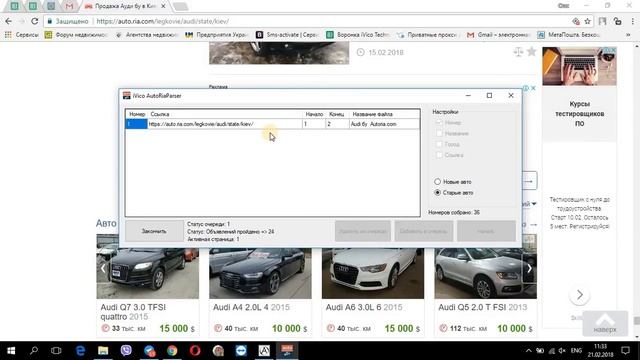Image resolution: width=640 pixels, height=360 pixels.
Task: Close the ad with the X icon
Action: pos(533,88)
